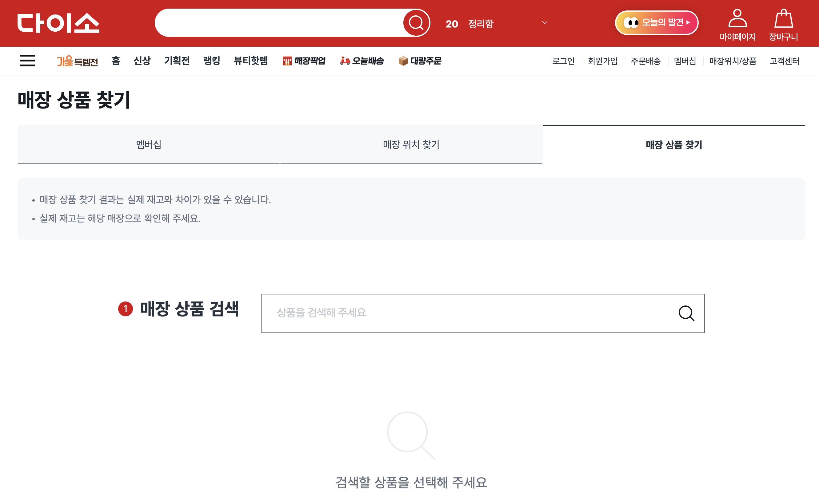Expand the trending keywords chevron

pyautogui.click(x=545, y=23)
